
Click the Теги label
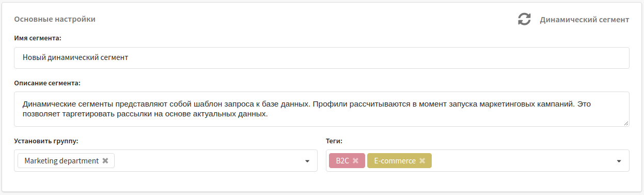[334, 140]
